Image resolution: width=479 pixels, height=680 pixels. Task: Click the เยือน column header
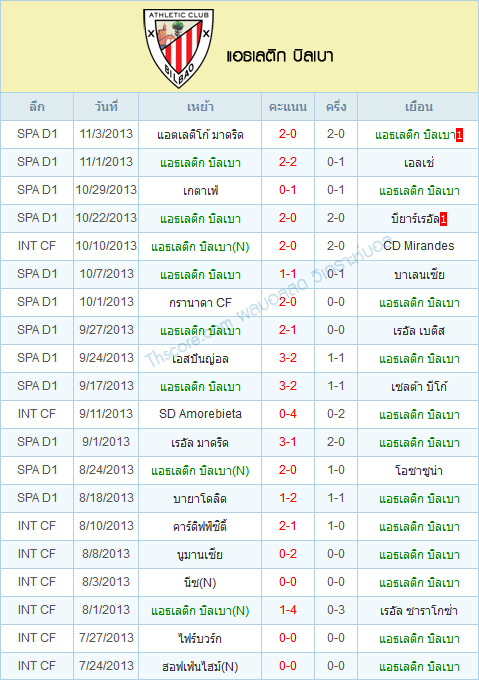pos(419,107)
